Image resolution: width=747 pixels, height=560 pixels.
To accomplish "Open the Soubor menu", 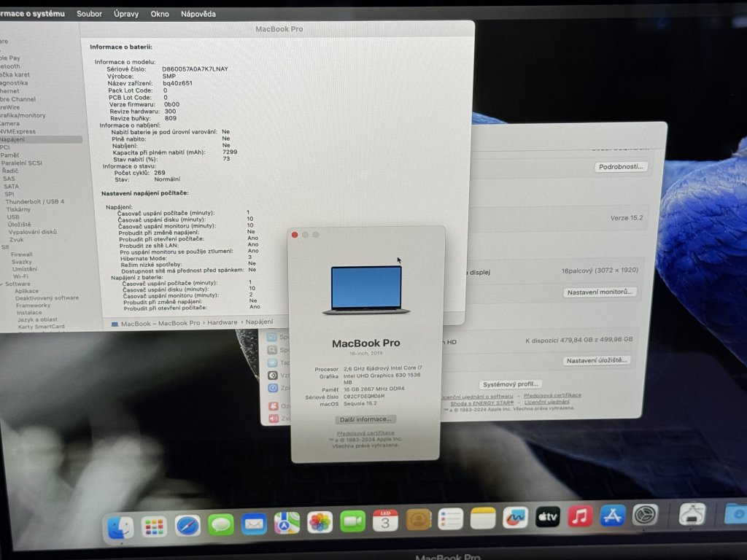I will 89,14.
